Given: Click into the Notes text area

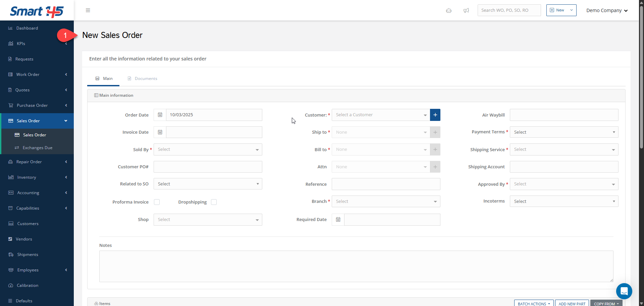Looking at the screenshot, I should 356,266.
